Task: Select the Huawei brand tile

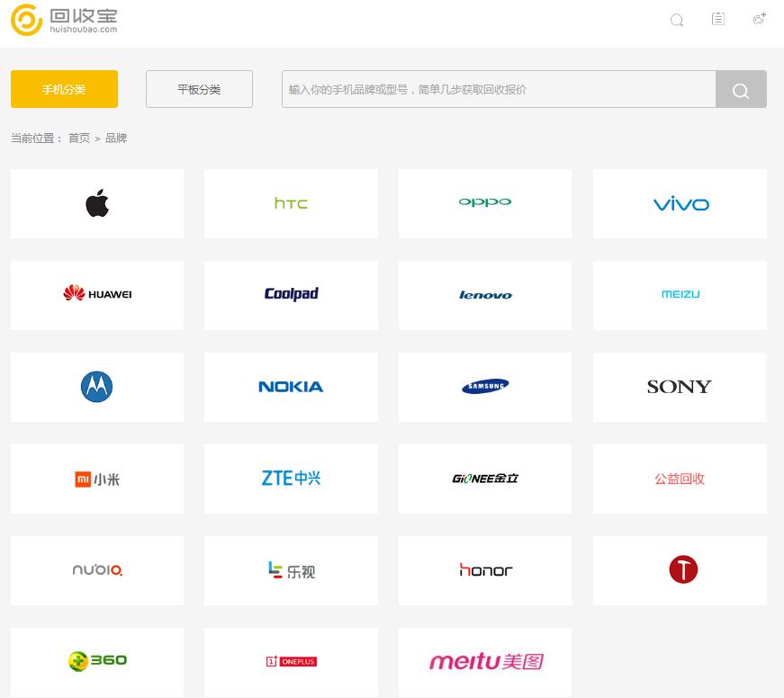Action: (97, 295)
